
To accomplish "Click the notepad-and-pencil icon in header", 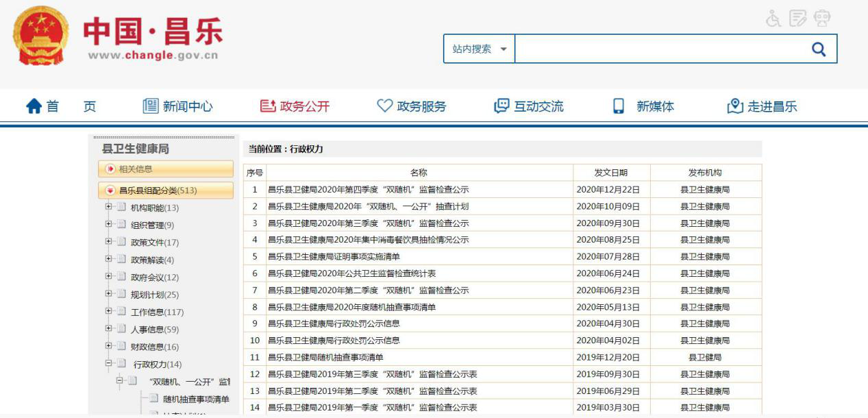I will [797, 19].
